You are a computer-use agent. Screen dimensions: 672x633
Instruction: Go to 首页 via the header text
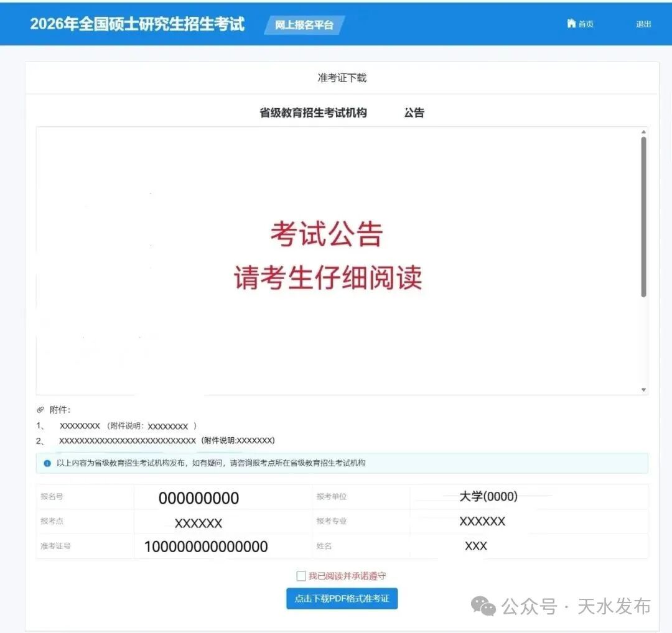pyautogui.click(x=586, y=24)
